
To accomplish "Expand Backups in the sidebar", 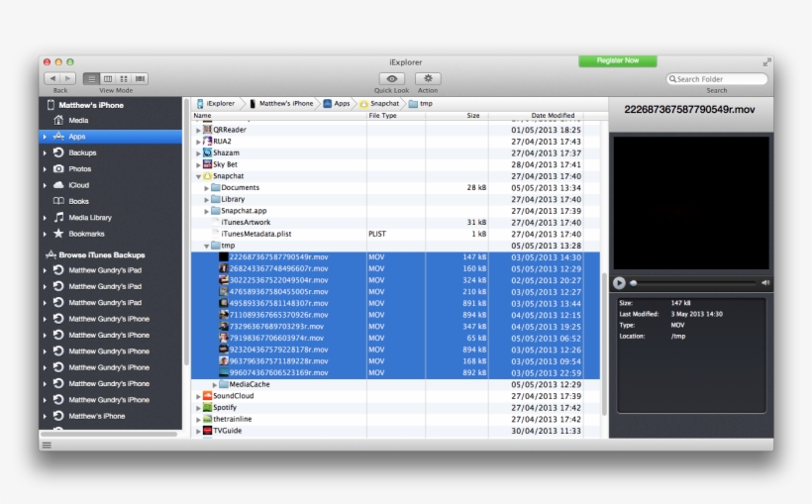I will (45, 153).
